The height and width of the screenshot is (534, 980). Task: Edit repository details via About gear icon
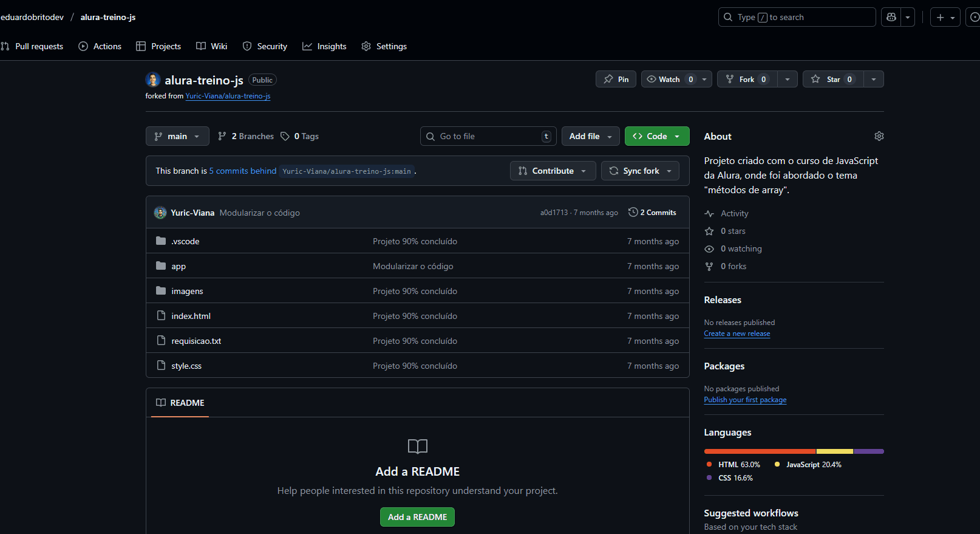click(x=879, y=136)
